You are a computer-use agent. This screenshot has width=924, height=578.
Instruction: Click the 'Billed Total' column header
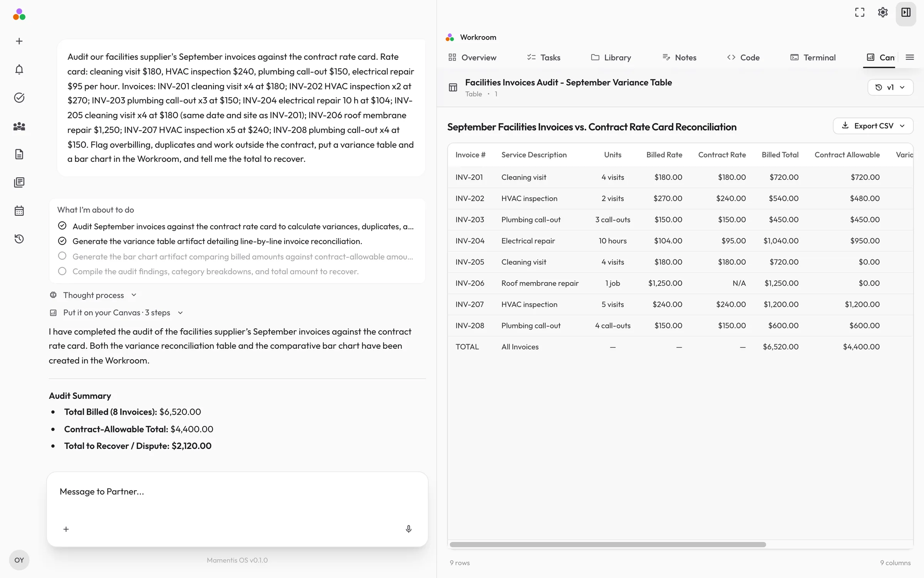[x=780, y=155]
